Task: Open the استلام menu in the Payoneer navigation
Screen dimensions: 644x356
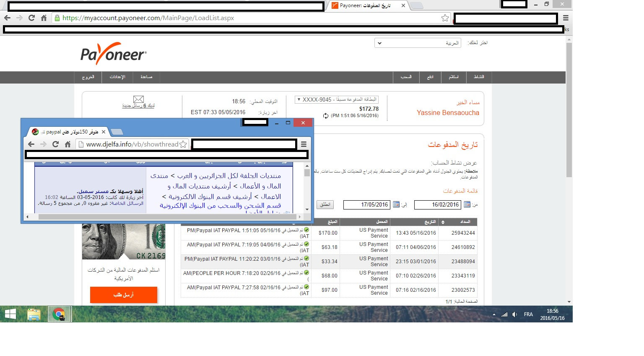Action: click(454, 77)
